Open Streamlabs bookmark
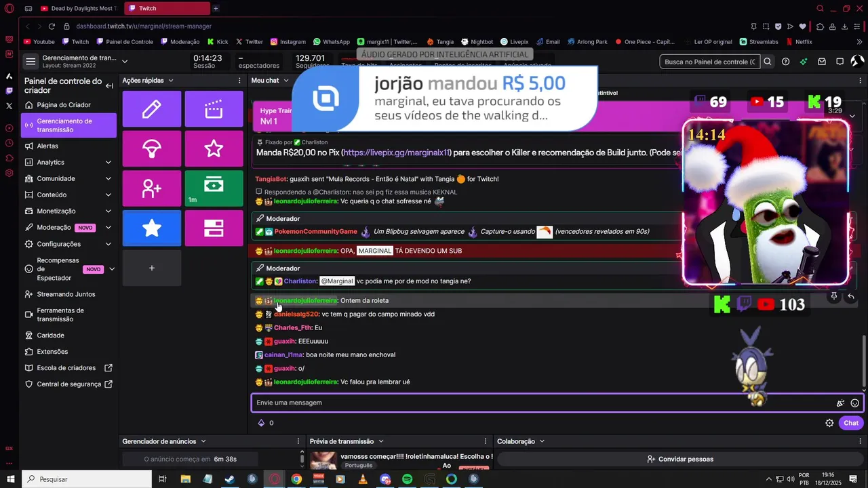The width and height of the screenshot is (868, 488). 758,41
